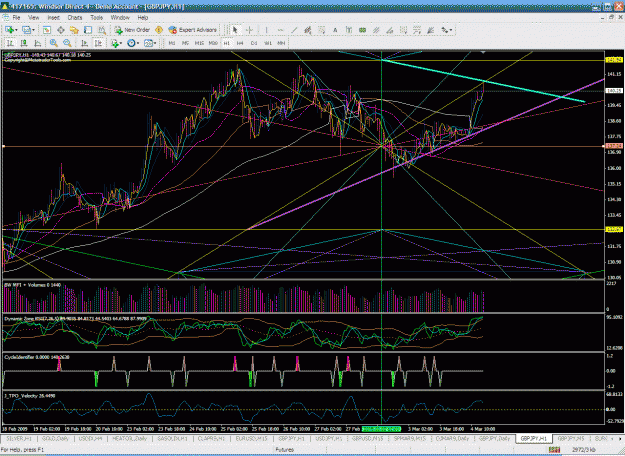Open the Navigator panel star-folder icon
This screenshot has width=625, height=456.
coord(74,30)
